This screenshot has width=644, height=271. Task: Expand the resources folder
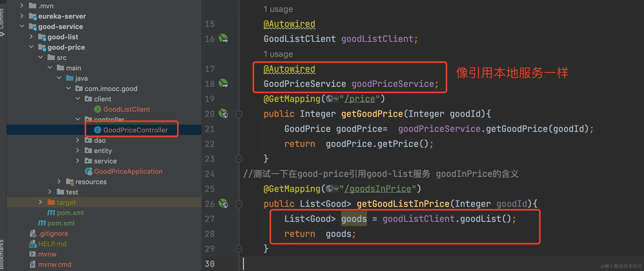pyautogui.click(x=59, y=182)
